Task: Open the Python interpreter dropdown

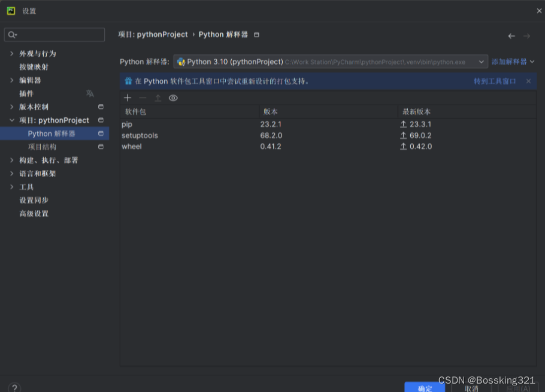Action: [331, 62]
